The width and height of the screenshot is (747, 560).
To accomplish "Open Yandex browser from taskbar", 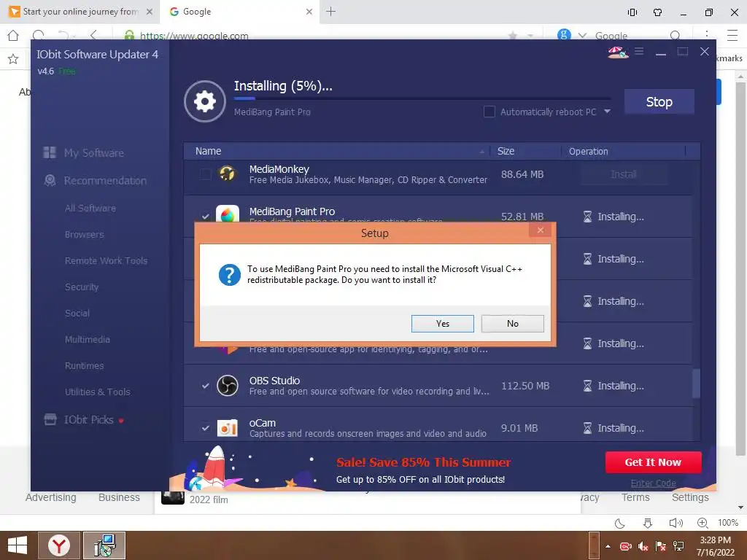I will tap(59, 545).
